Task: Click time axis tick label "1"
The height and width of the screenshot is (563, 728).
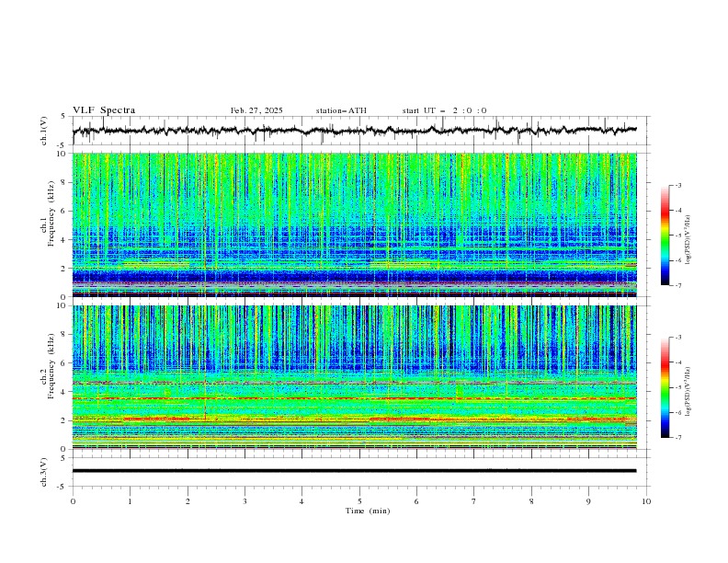Action: pyautogui.click(x=130, y=501)
